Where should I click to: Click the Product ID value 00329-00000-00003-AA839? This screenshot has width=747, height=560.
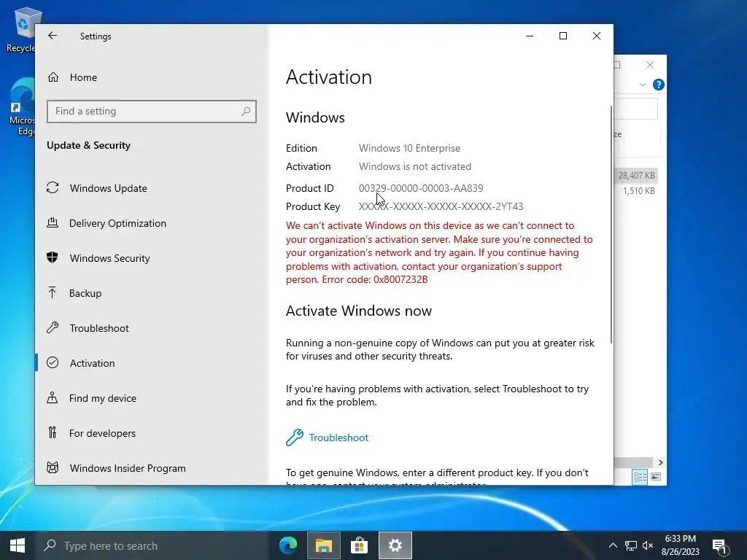[x=421, y=188]
